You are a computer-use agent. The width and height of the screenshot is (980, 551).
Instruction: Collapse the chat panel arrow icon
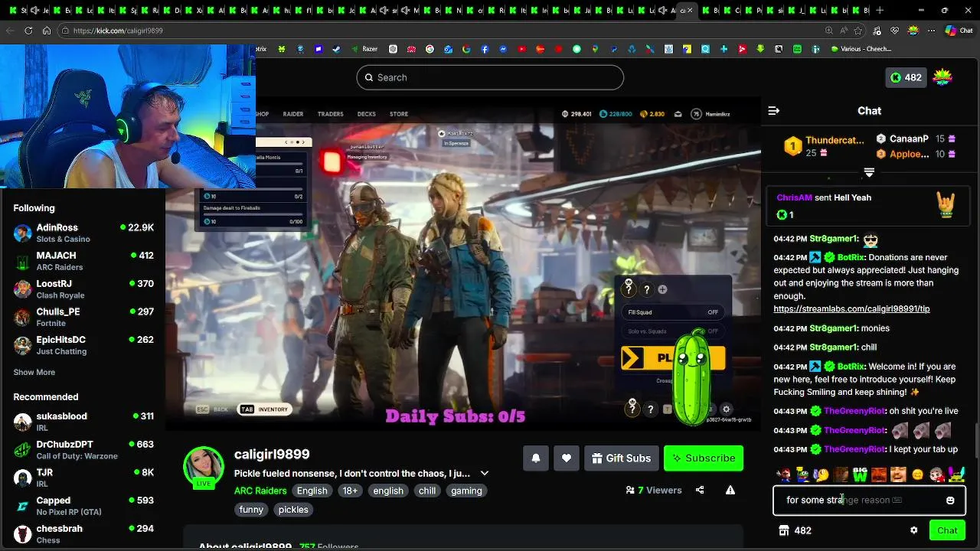[773, 111]
